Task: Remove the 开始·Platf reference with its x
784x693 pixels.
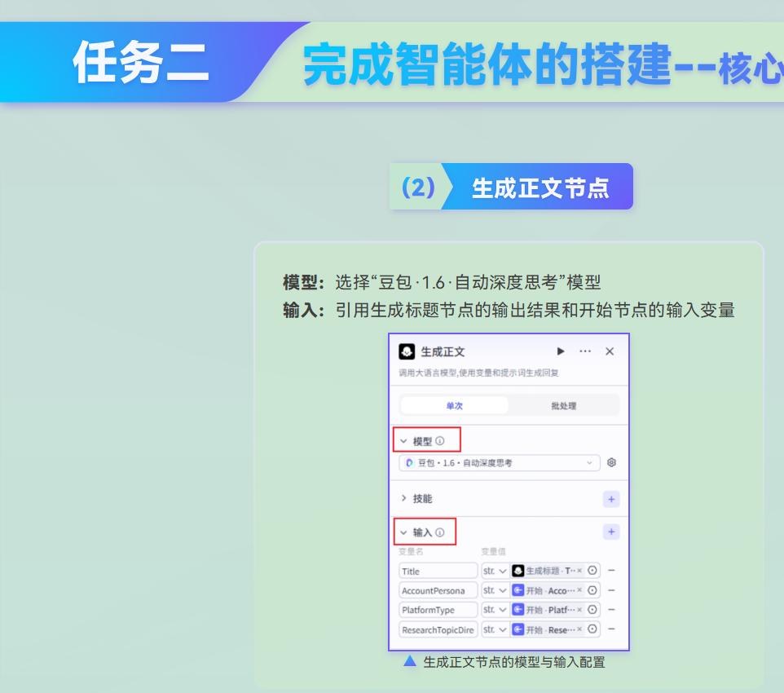Action: (579, 610)
